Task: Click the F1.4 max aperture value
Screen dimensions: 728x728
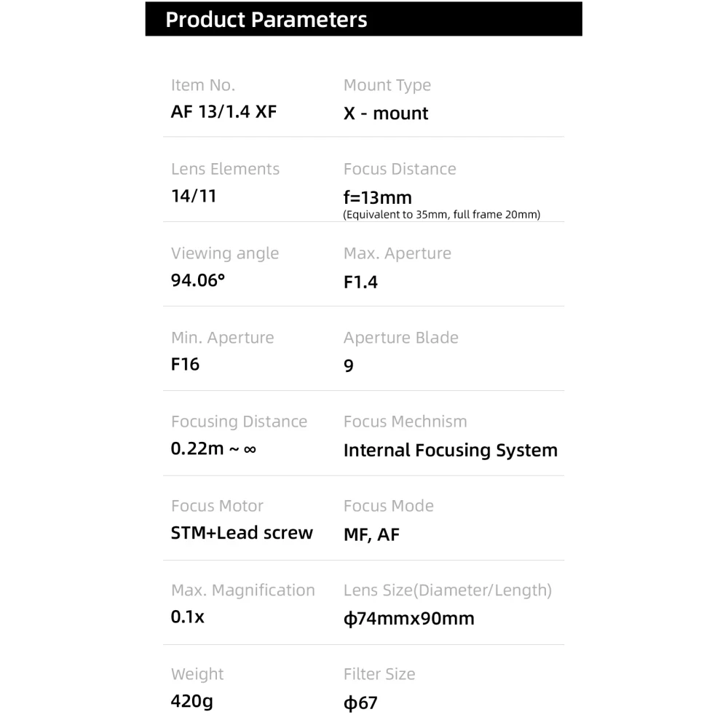Action: coord(360,282)
